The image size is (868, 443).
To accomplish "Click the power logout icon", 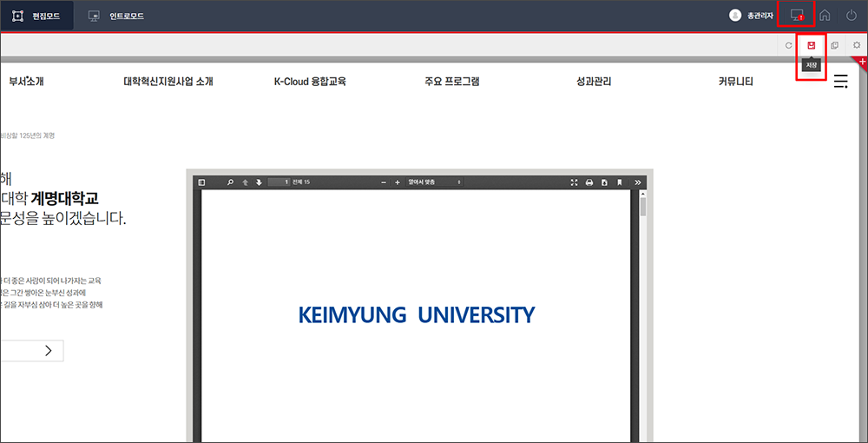I will [x=852, y=16].
